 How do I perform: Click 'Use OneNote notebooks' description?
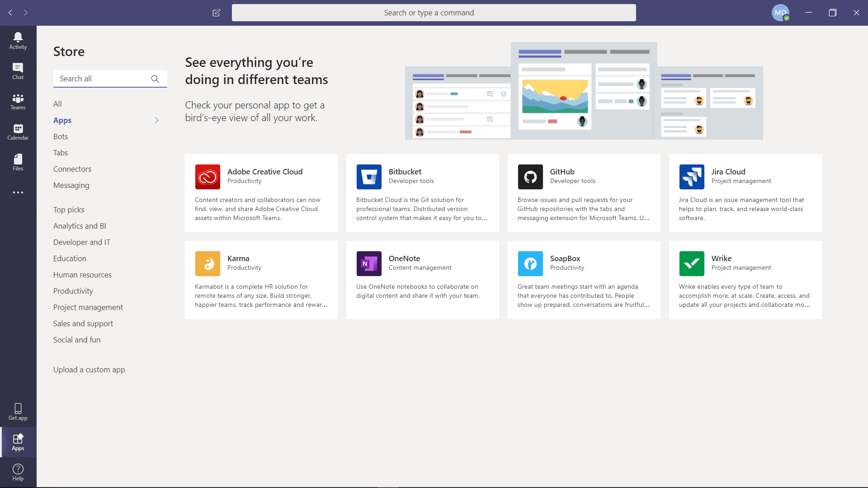pos(418,291)
